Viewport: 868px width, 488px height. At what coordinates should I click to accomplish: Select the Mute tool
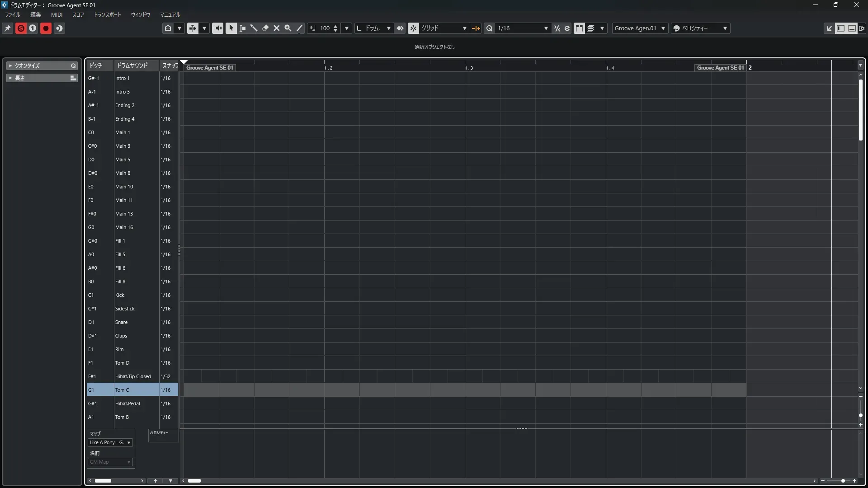coord(277,28)
